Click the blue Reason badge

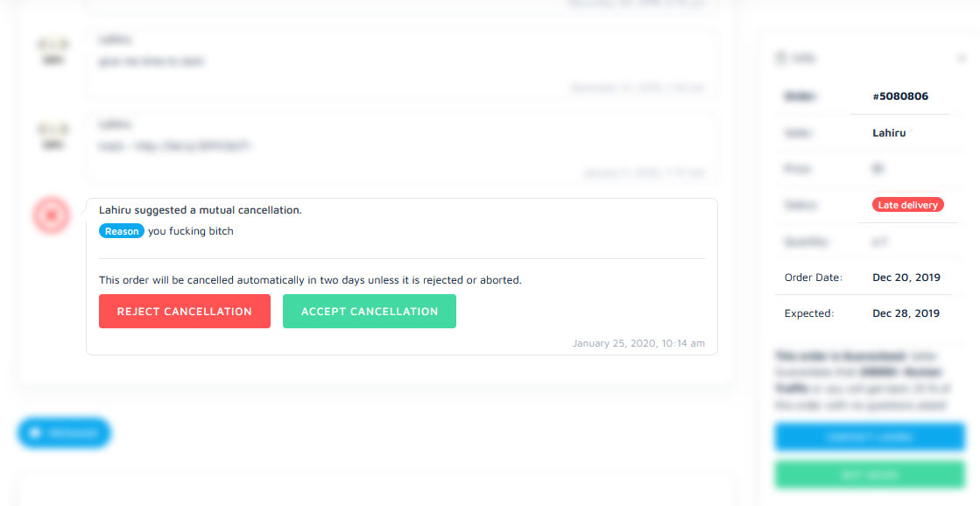point(121,231)
